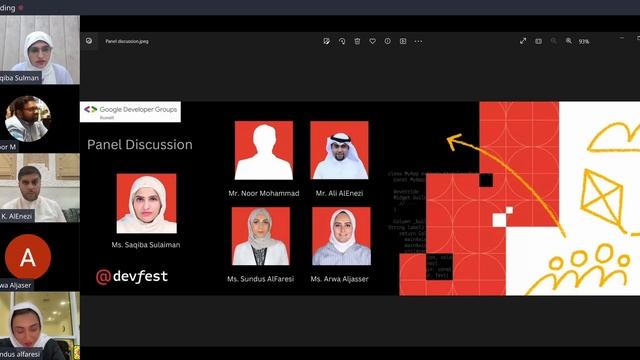
Task: Delete the photo using the trash icon
Action: (357, 41)
